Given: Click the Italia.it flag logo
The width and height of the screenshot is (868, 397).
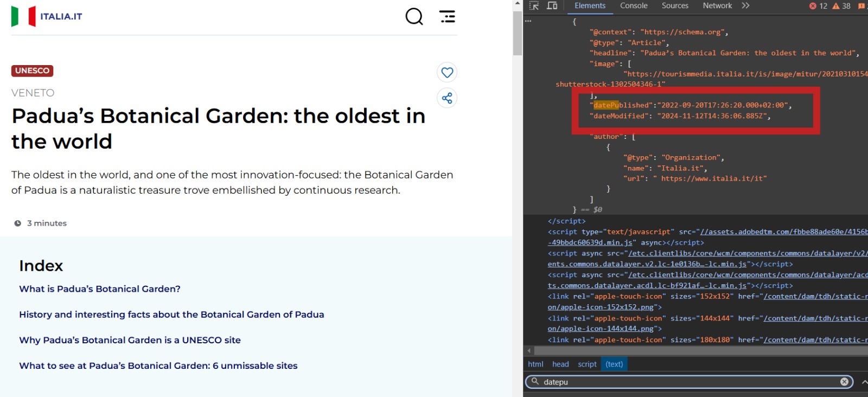Looking at the screenshot, I should 24,16.
